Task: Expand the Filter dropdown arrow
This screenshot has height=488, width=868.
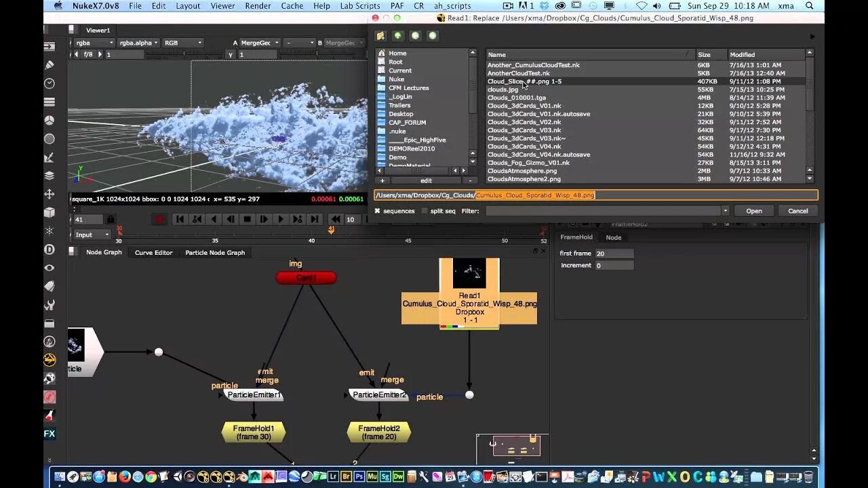Action: tap(725, 211)
